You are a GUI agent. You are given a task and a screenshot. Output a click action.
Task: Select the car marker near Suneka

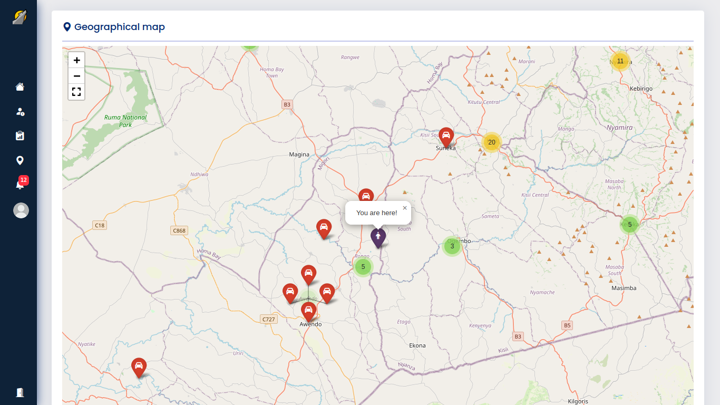click(446, 136)
